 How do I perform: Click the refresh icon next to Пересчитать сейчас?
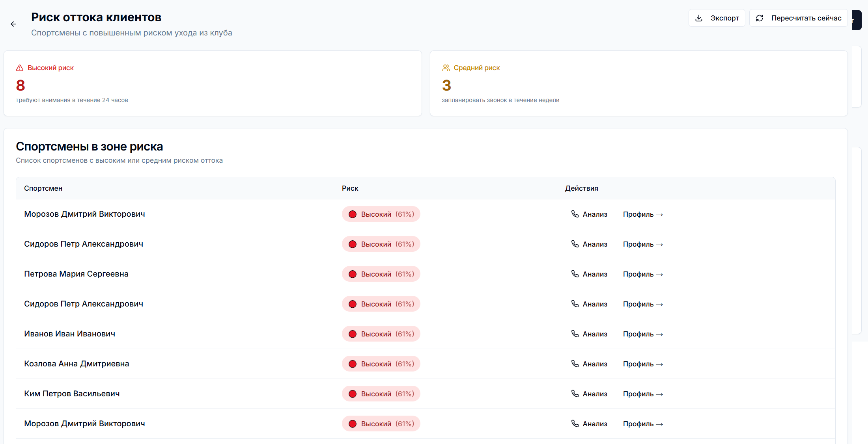click(x=760, y=18)
